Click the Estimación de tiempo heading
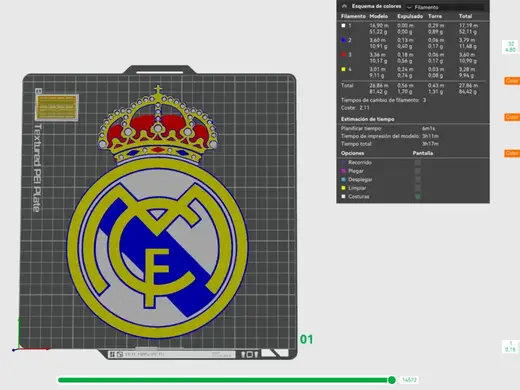This screenshot has height=390, width=520. coord(367,119)
